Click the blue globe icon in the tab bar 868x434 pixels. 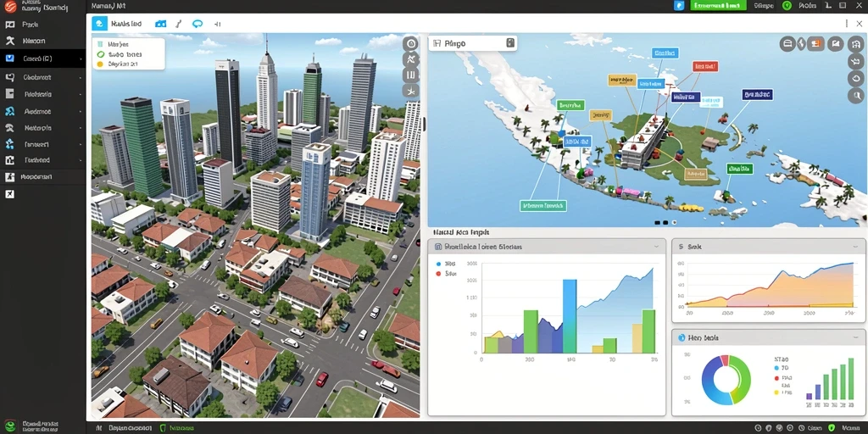99,24
